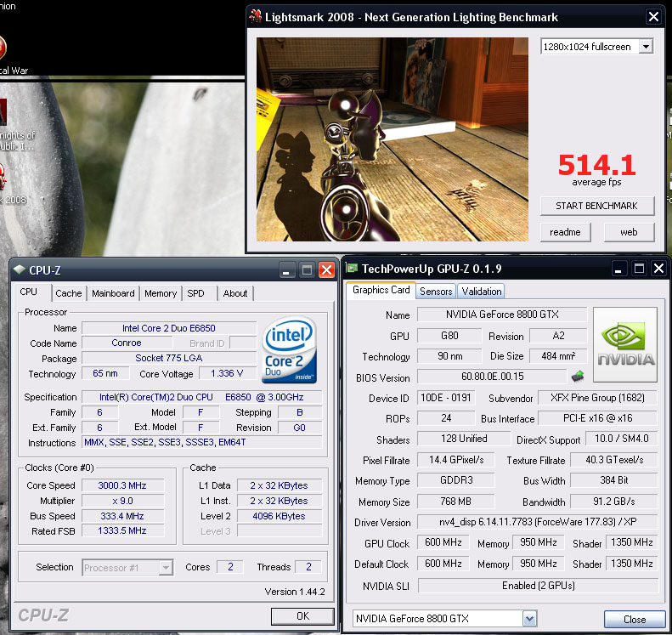Click the Pixel Fillrate value 14.4 GPixel/s
672x635 pixels.
[456, 460]
